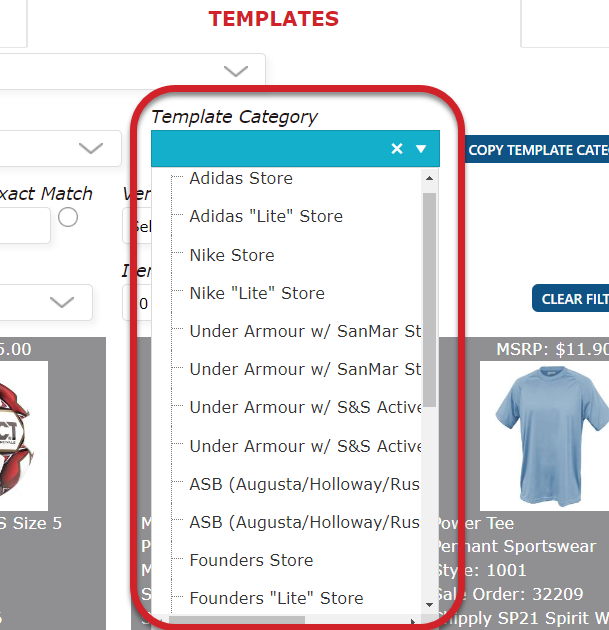Screen dimensions: 609x630
Task: Pick Nike "Lite" Store in the dropdown
Action: click(x=257, y=293)
